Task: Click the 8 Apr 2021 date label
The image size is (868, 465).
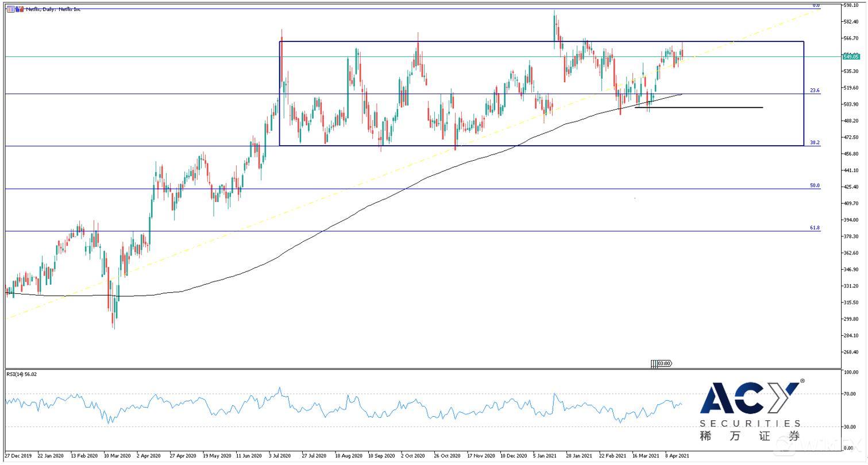Action: pos(677,456)
